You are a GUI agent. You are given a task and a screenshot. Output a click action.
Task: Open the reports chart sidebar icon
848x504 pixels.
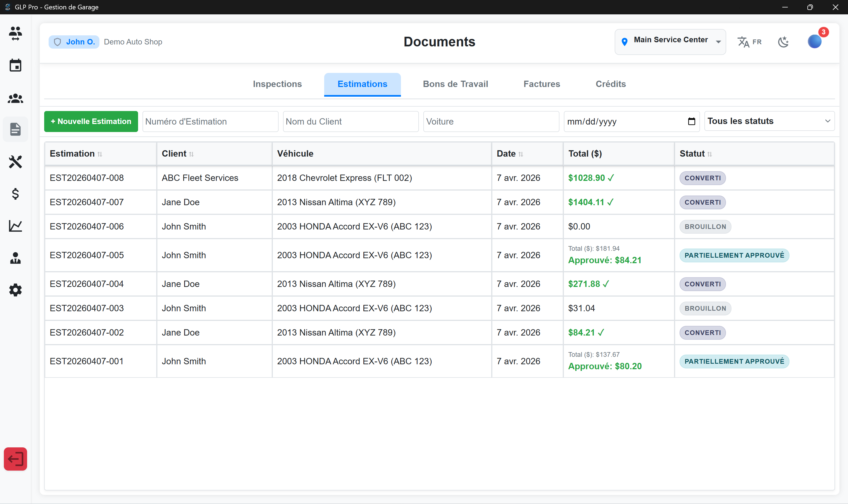click(15, 226)
